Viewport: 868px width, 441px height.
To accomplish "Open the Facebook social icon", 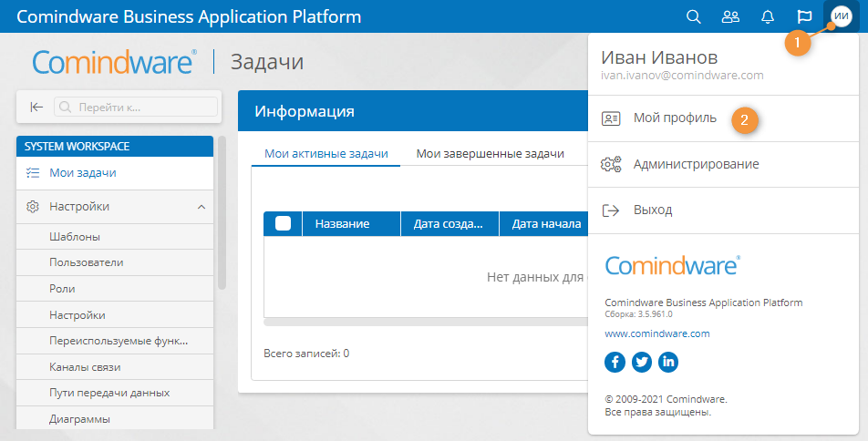I will coord(615,362).
